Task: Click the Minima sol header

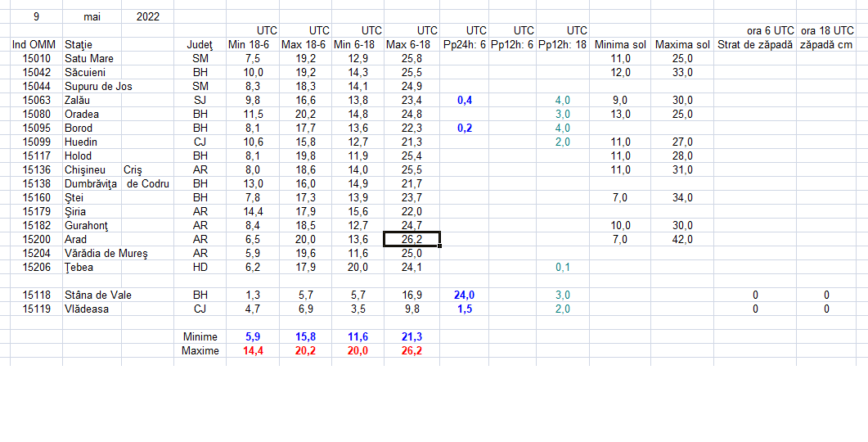Action: click(620, 44)
